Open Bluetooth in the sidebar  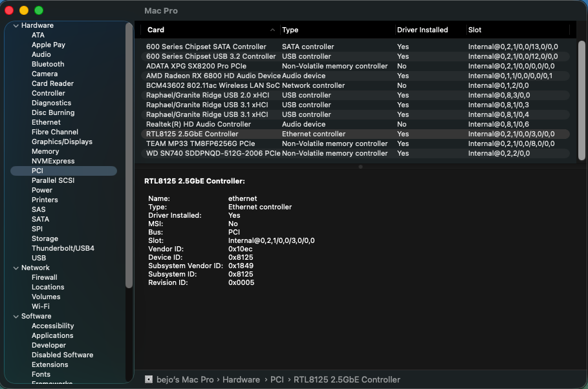(48, 64)
